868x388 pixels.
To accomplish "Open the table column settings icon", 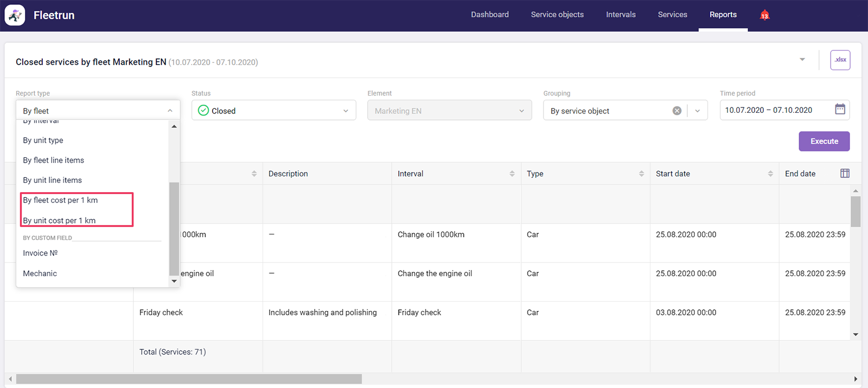I will point(845,174).
